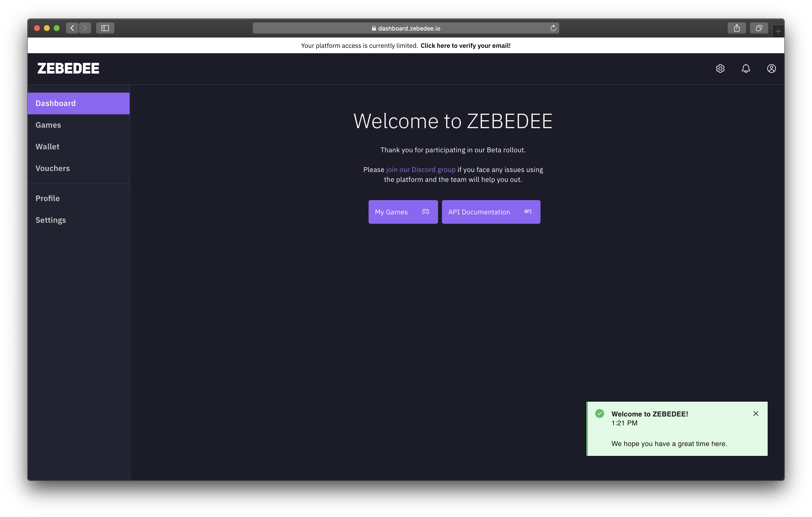Click here to verify your email link
The height and width of the screenshot is (517, 812).
[x=465, y=46]
